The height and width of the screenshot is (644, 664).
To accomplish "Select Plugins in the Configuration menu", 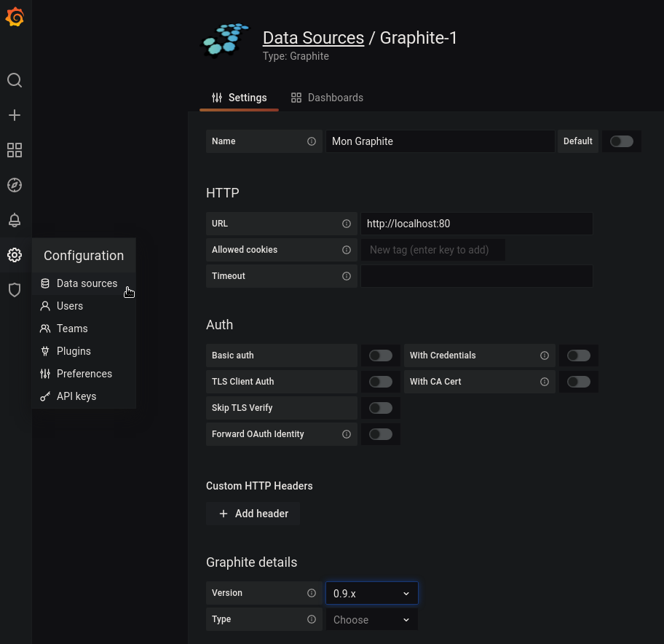I will (x=74, y=351).
